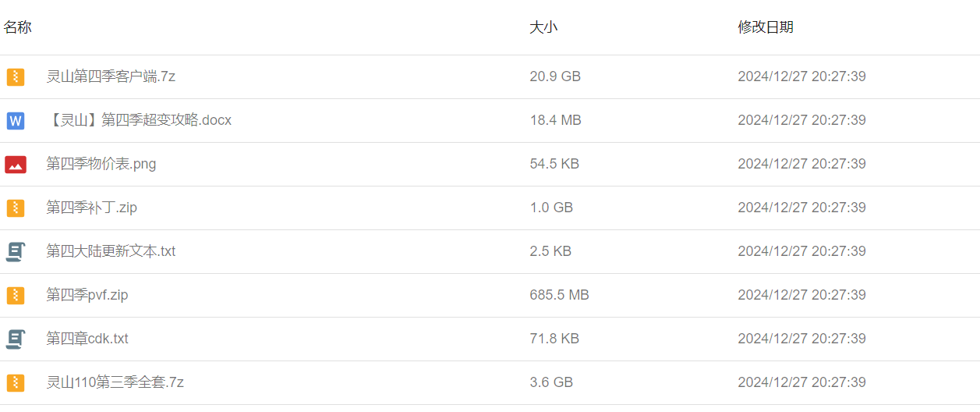Sort files by the 大小 column header
The width and height of the screenshot is (980, 412).
(543, 27)
